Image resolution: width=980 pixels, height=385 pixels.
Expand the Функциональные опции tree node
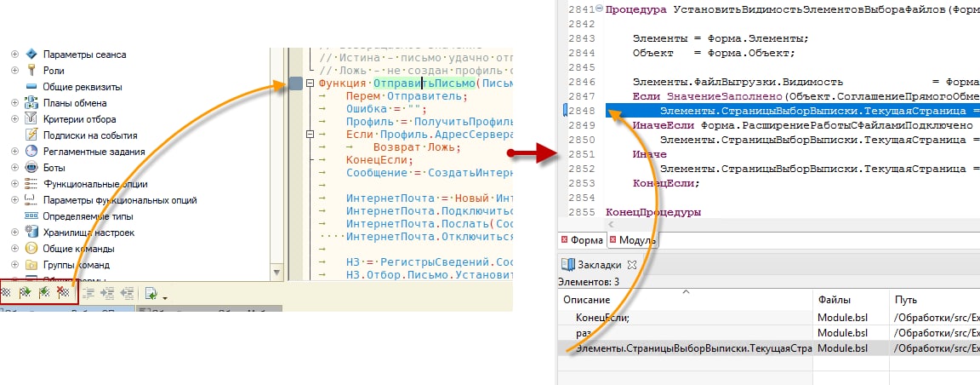[15, 184]
